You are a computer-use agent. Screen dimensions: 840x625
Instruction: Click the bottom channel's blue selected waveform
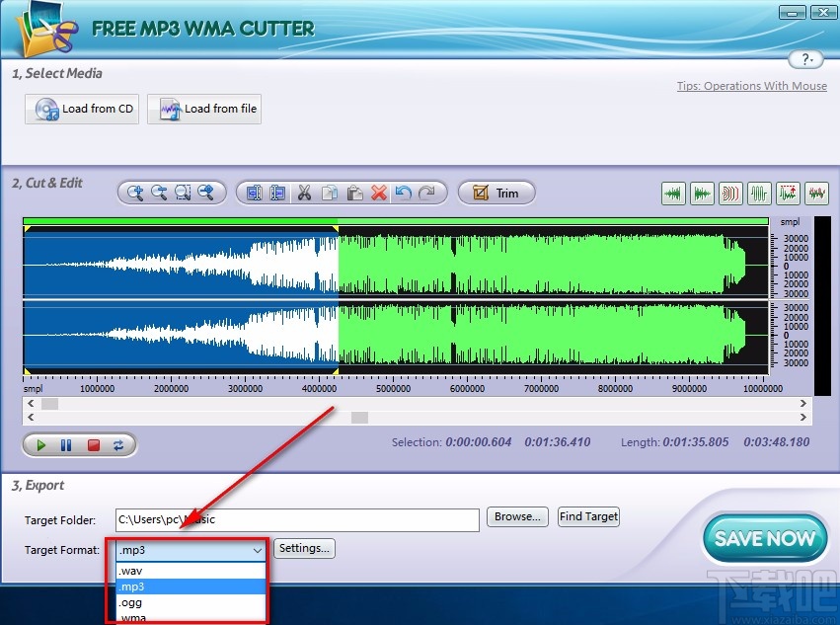[x=181, y=335]
